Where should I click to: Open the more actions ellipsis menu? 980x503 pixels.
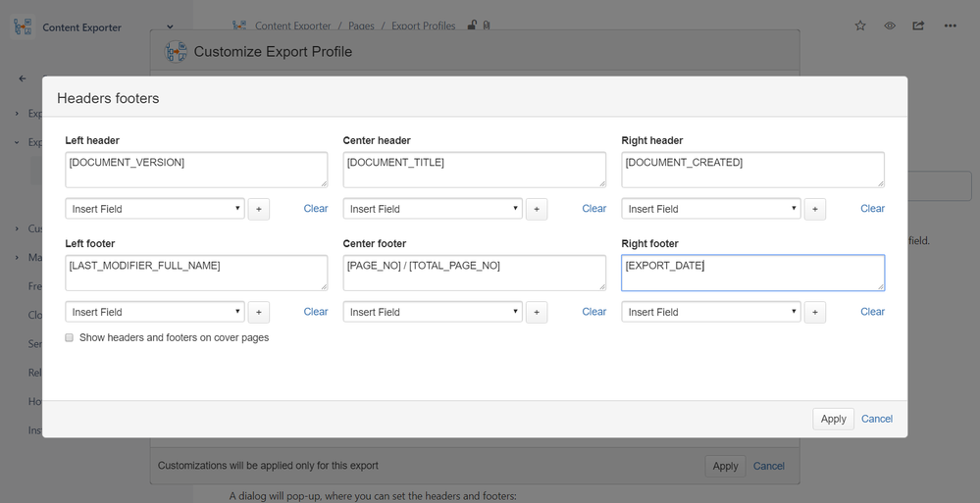click(x=950, y=25)
